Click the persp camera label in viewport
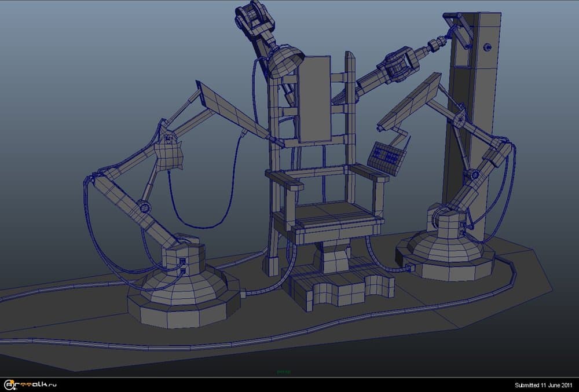This screenshot has width=579, height=392. click(x=283, y=372)
